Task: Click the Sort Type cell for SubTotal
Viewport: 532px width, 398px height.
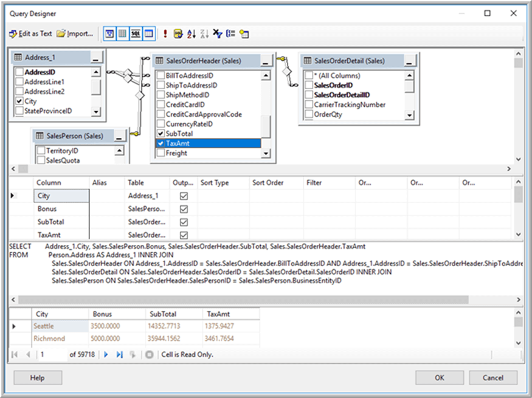Action: click(223, 222)
